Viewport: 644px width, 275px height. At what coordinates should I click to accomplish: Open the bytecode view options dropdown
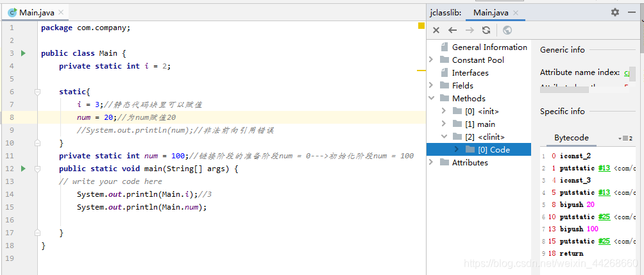625,138
